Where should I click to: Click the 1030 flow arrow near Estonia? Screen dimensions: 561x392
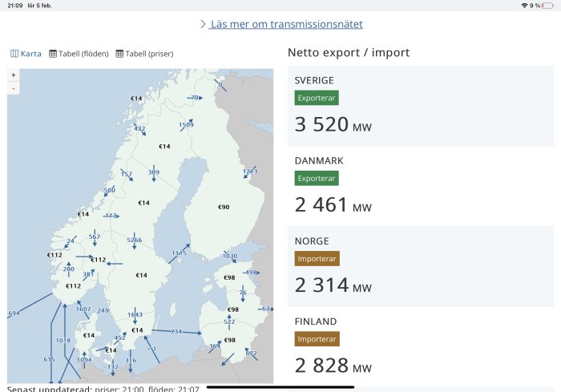[230, 257]
